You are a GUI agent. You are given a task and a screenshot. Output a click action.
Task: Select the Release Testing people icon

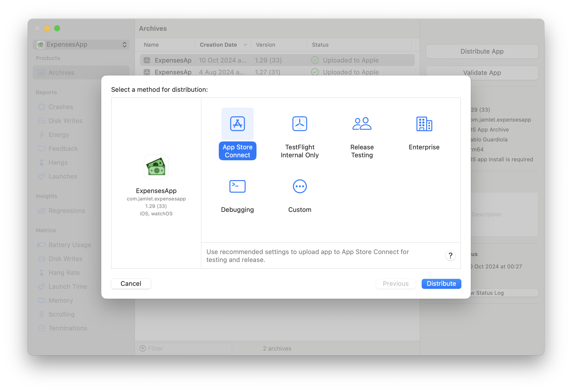click(x=362, y=124)
